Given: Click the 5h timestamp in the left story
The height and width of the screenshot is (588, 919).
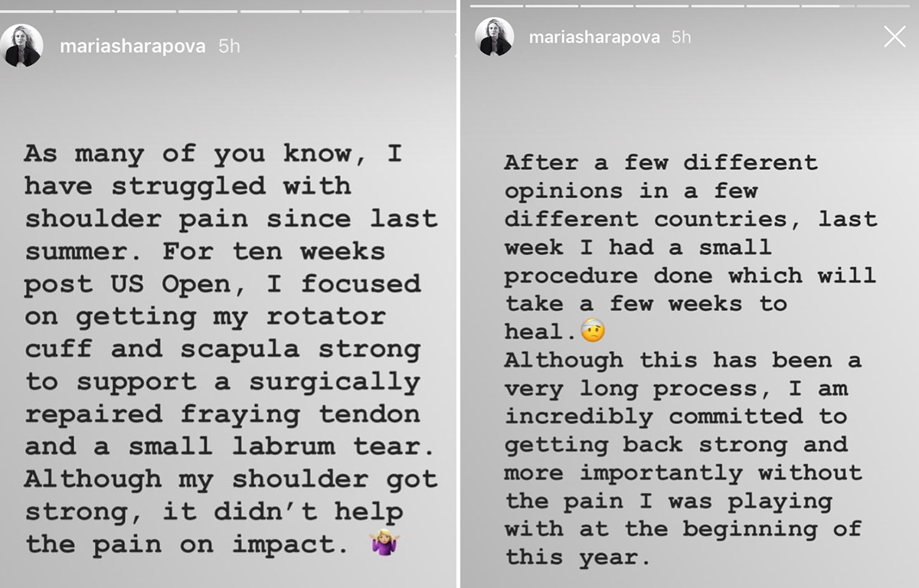Looking at the screenshot, I should click(229, 46).
